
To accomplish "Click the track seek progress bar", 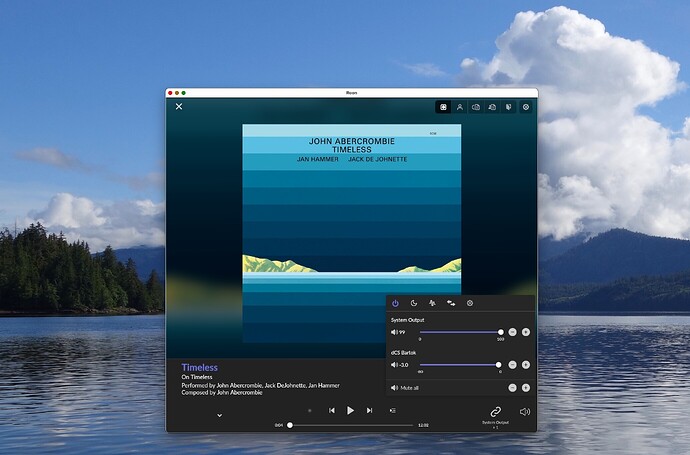I will (351, 425).
